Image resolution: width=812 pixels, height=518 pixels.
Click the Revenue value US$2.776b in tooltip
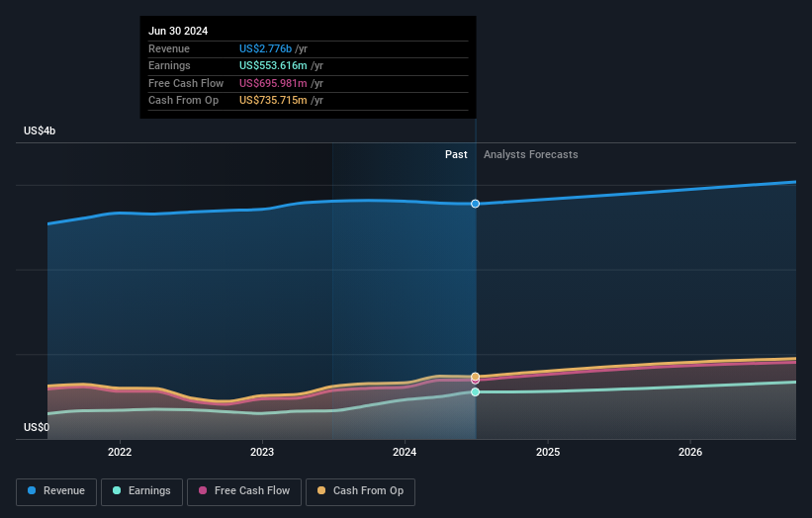point(265,48)
